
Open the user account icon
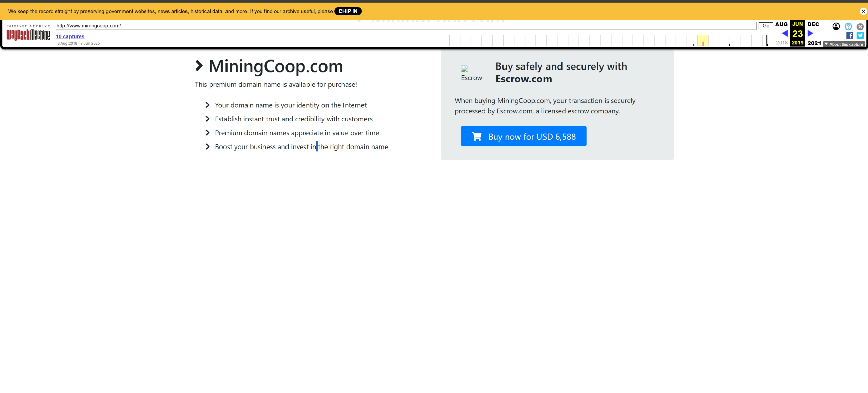[836, 26]
